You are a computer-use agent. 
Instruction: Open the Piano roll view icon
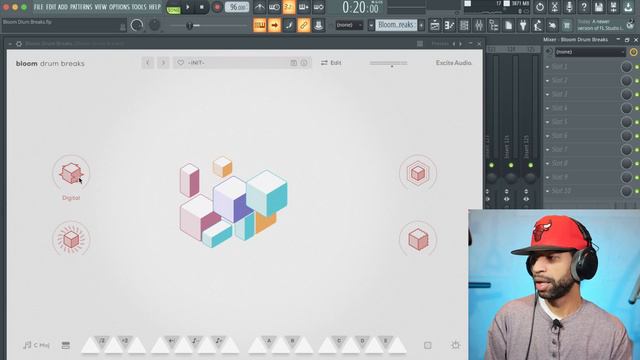click(449, 25)
